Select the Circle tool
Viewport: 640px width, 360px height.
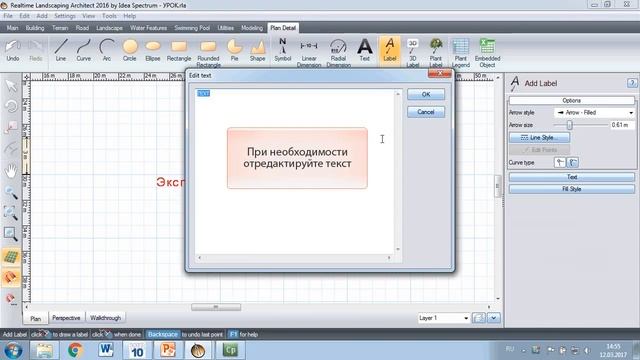[x=129, y=50]
